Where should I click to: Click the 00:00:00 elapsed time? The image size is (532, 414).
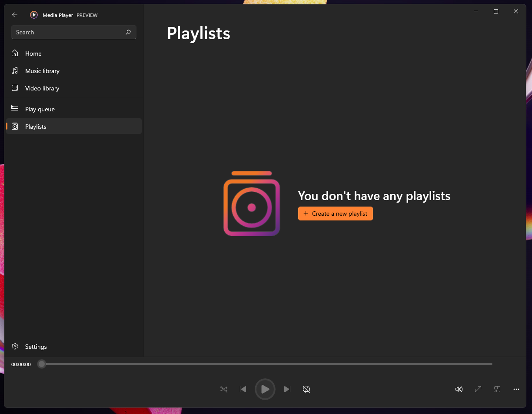pos(21,364)
